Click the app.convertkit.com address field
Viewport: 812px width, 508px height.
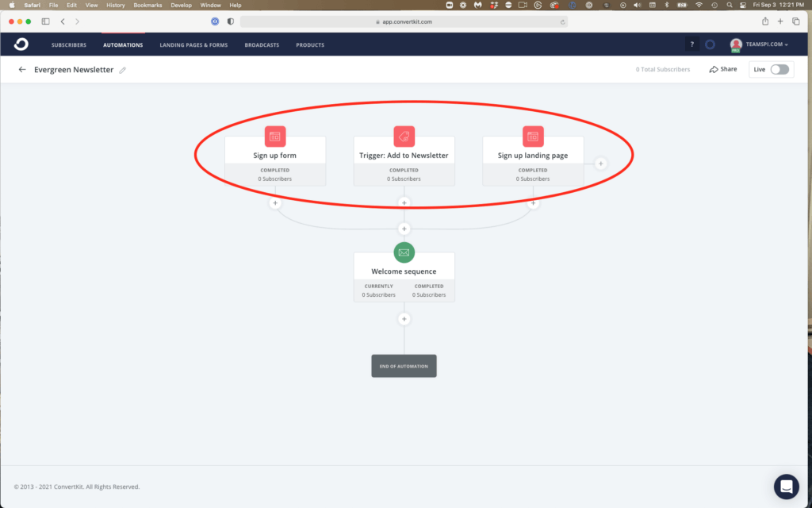(x=404, y=21)
